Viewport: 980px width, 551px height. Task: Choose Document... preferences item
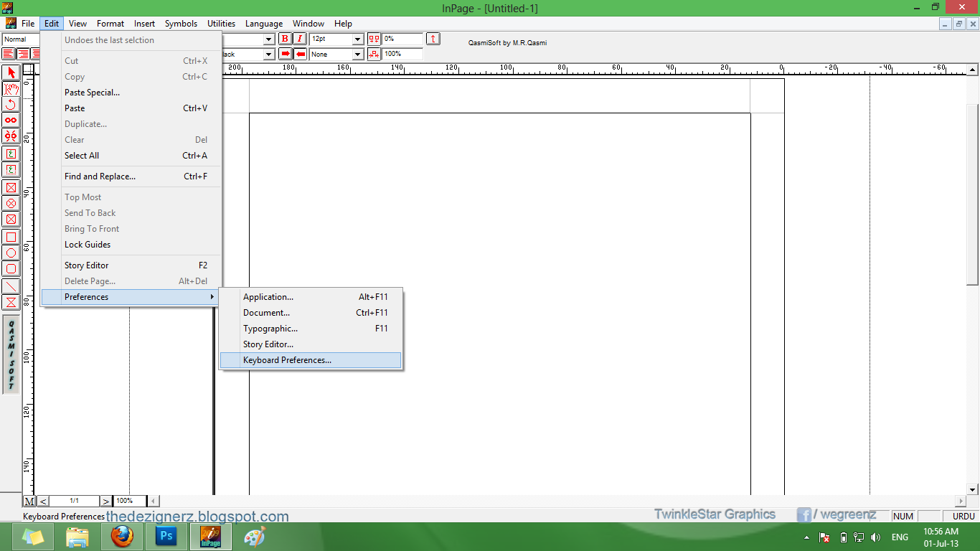point(311,313)
